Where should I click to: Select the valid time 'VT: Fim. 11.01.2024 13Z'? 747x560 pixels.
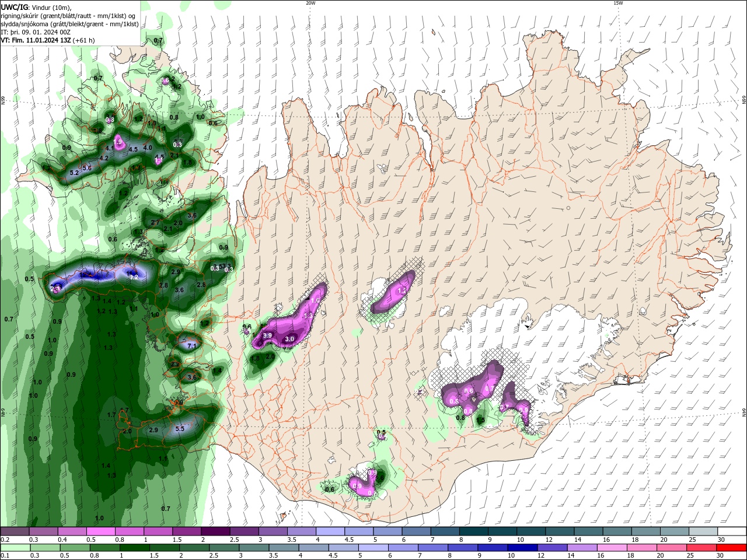point(36,40)
